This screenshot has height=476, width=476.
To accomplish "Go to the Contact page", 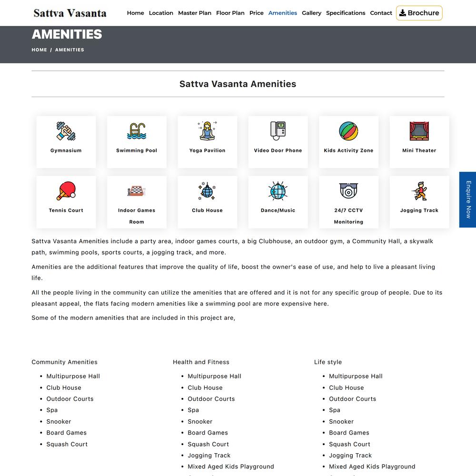I will point(381,13).
